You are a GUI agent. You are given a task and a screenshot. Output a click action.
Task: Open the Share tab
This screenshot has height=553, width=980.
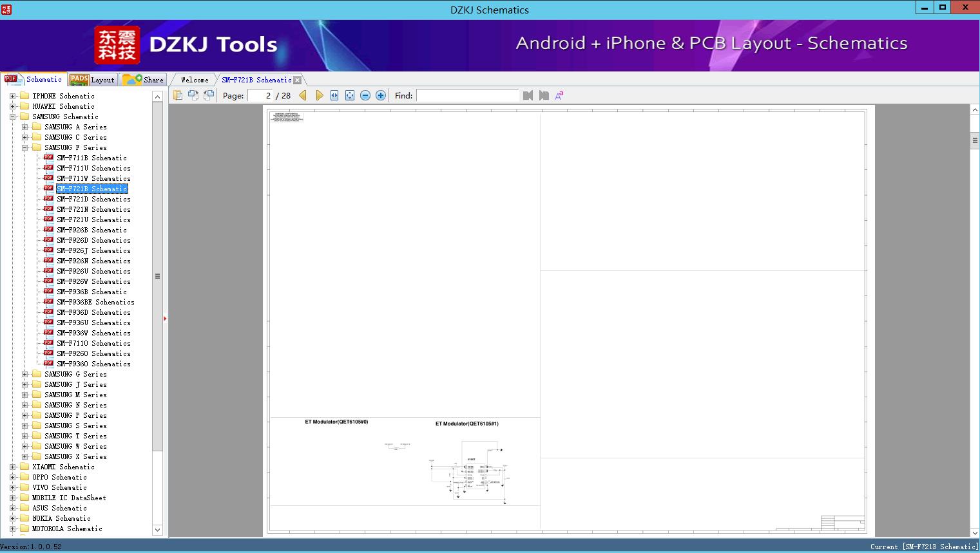point(144,80)
